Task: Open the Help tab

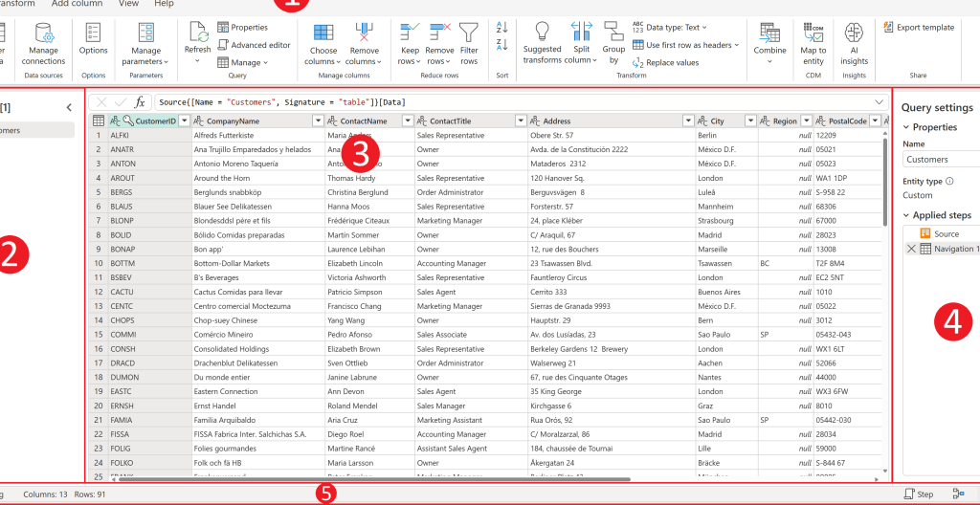Action: pos(164,4)
